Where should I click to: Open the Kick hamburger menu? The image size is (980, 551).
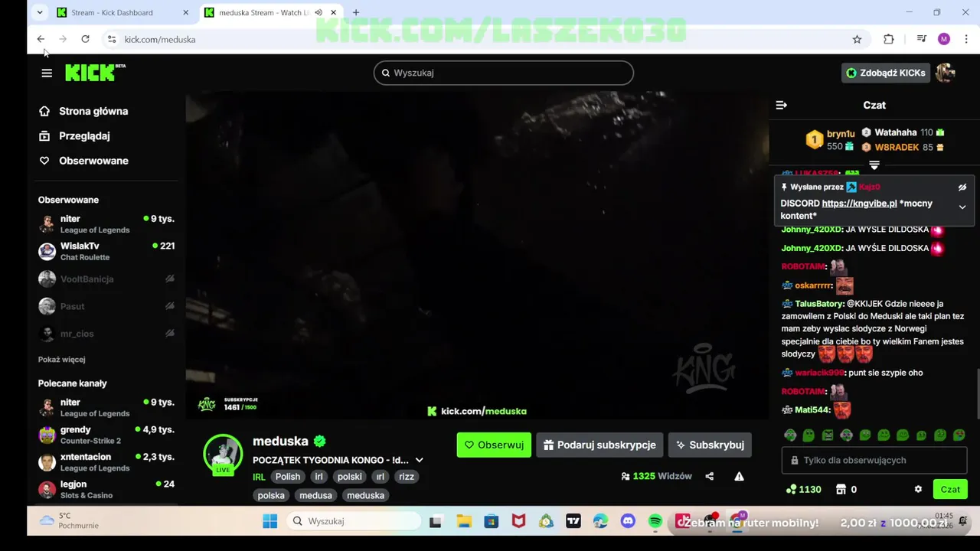tap(47, 73)
